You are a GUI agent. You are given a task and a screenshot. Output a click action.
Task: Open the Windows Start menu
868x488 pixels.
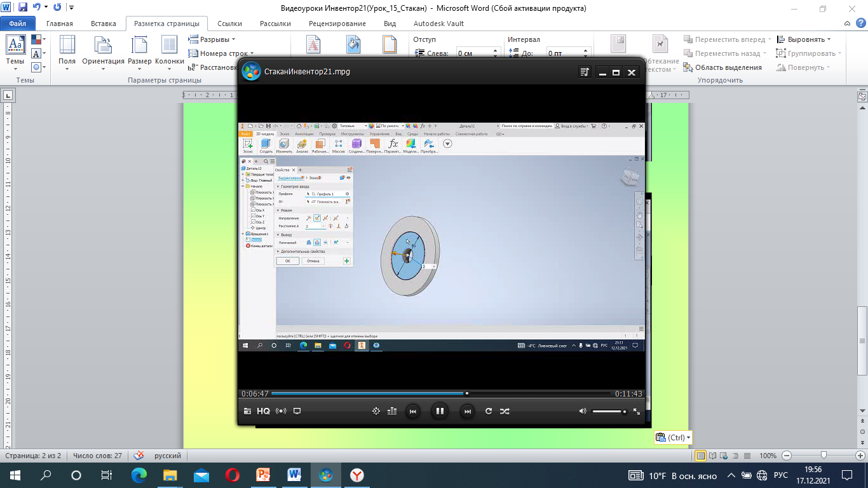pyautogui.click(x=15, y=475)
